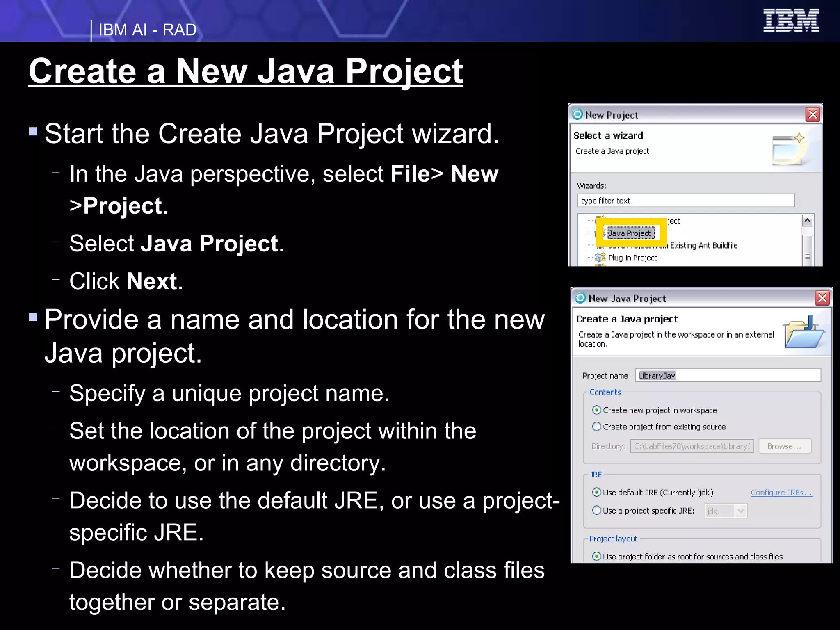840x630 pixels.
Task: Click the Project name input field
Action: pyautogui.click(x=728, y=375)
